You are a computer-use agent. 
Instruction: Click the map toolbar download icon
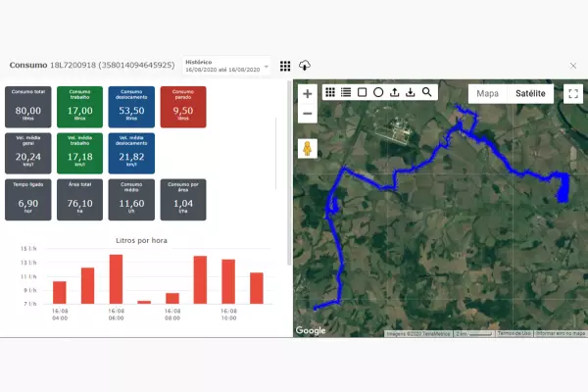click(x=411, y=92)
